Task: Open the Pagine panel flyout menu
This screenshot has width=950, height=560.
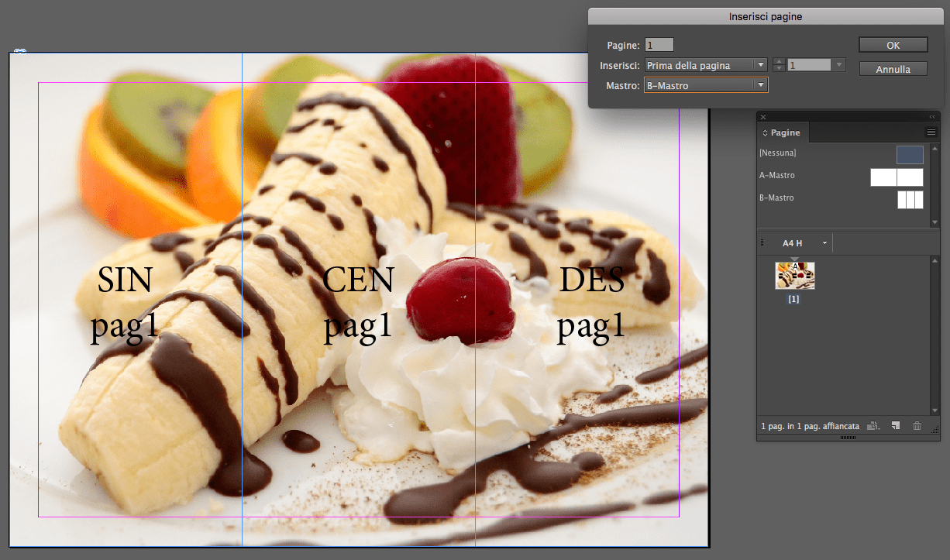Action: 931,132
